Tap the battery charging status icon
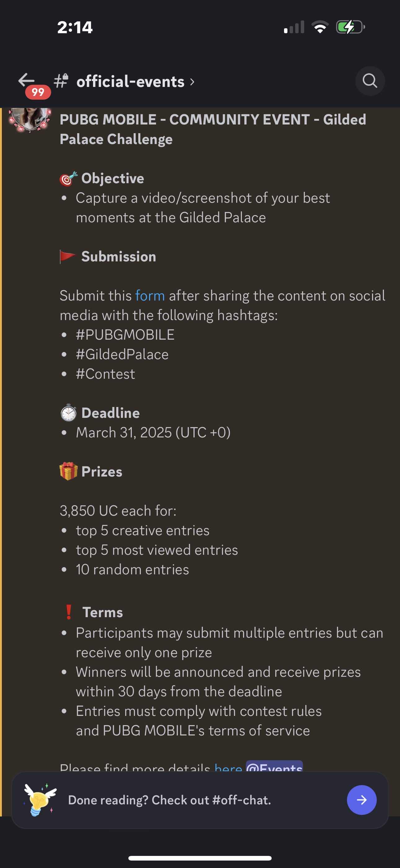The height and width of the screenshot is (868, 400). (x=350, y=27)
